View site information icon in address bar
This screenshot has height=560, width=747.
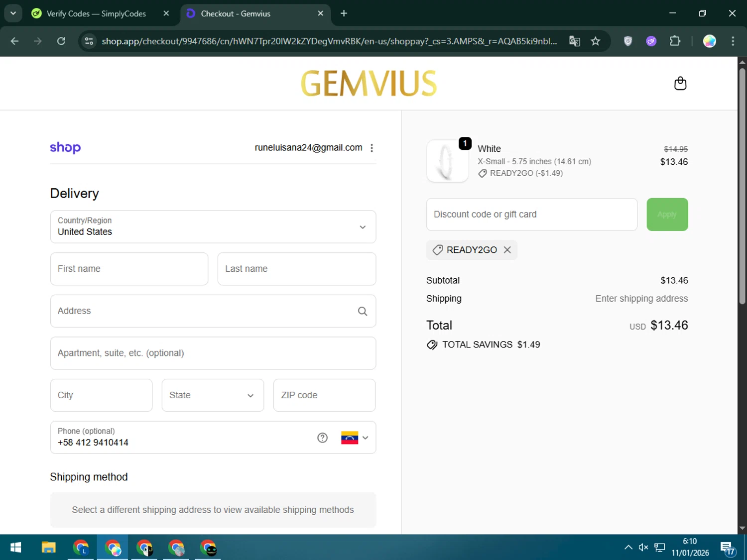click(x=89, y=41)
